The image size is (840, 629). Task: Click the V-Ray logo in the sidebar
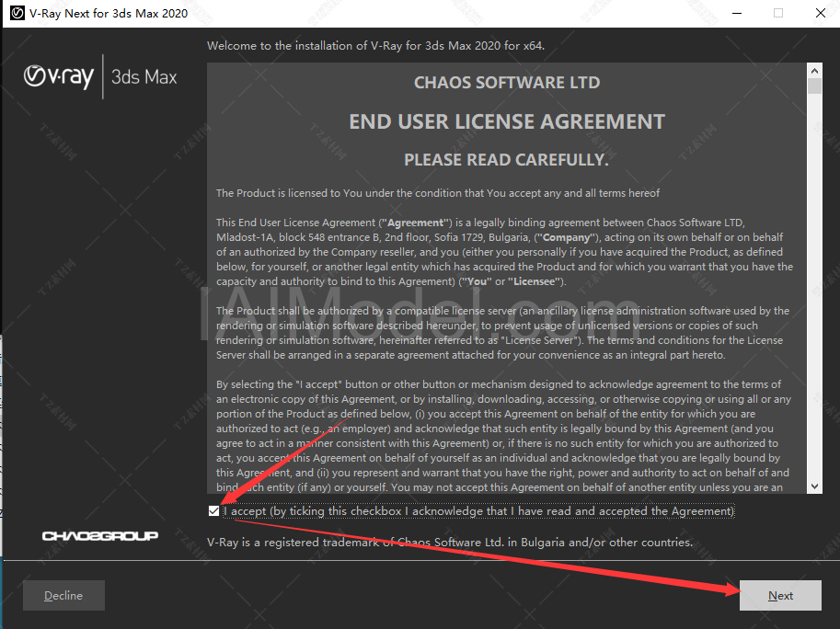(59, 76)
